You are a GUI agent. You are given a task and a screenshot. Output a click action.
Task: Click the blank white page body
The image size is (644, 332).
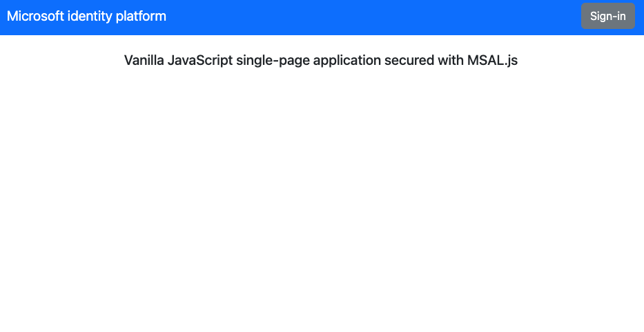pyautogui.click(x=322, y=207)
